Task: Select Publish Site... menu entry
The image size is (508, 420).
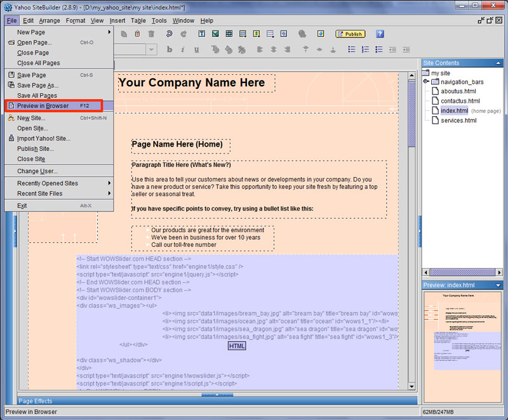Action: click(x=59, y=148)
